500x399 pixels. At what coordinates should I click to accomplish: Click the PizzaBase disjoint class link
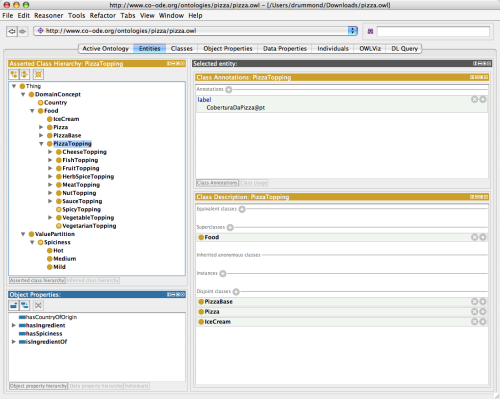218,301
